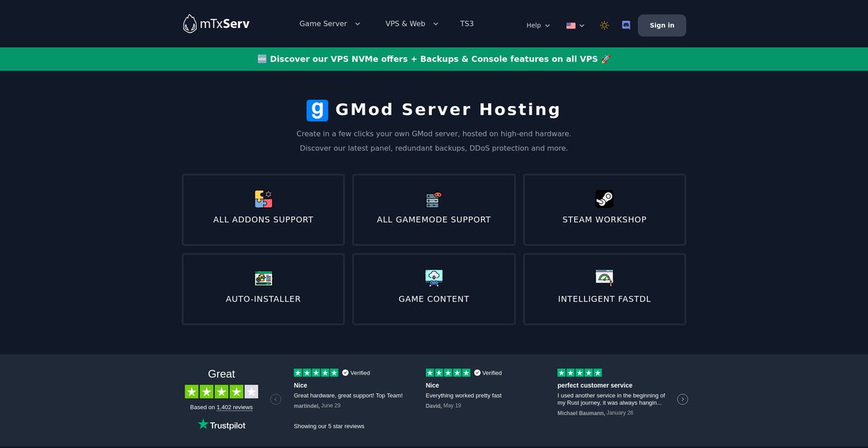Click the All Gamemode Support server icon
Screen dimensions: 868x448
coord(434,199)
